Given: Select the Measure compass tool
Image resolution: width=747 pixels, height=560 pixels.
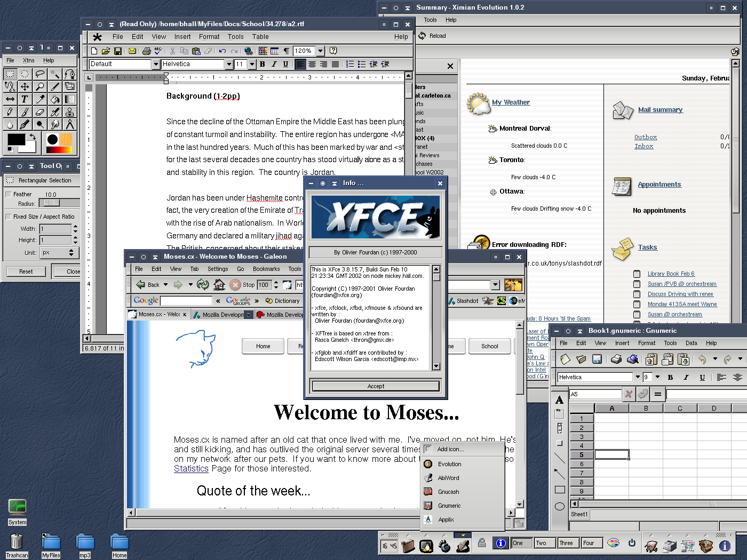Looking at the screenshot, I should (69, 125).
